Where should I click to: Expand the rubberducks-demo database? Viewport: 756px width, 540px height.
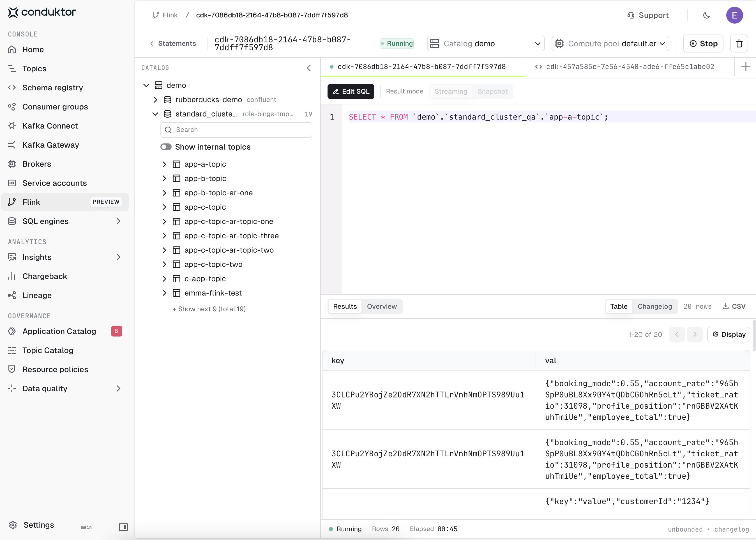pos(155,100)
